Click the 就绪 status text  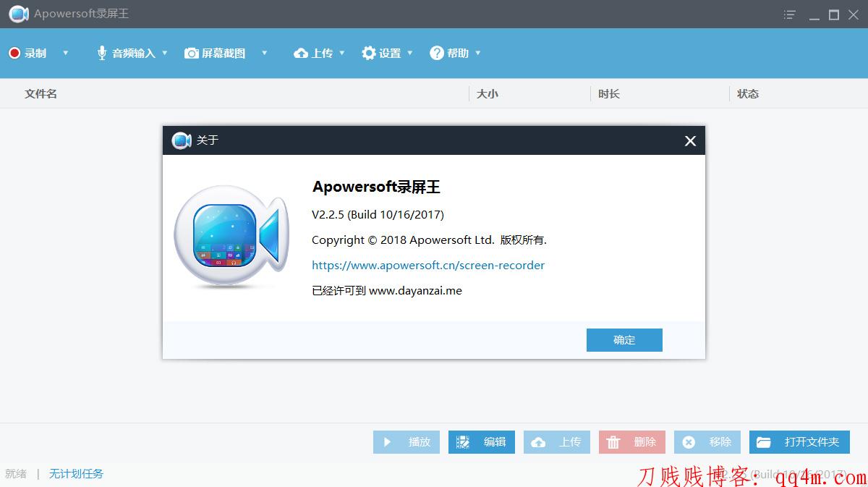point(16,474)
